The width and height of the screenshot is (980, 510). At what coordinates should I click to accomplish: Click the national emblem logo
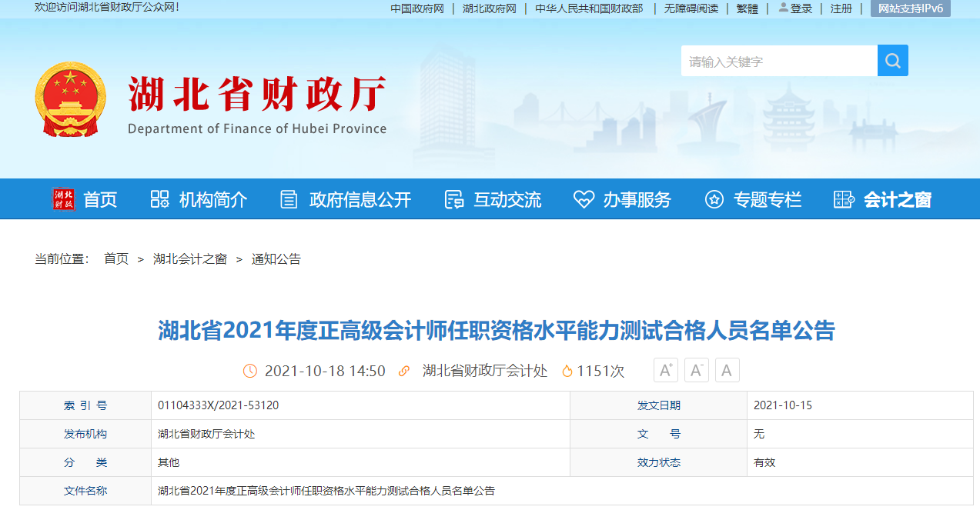tap(70, 98)
